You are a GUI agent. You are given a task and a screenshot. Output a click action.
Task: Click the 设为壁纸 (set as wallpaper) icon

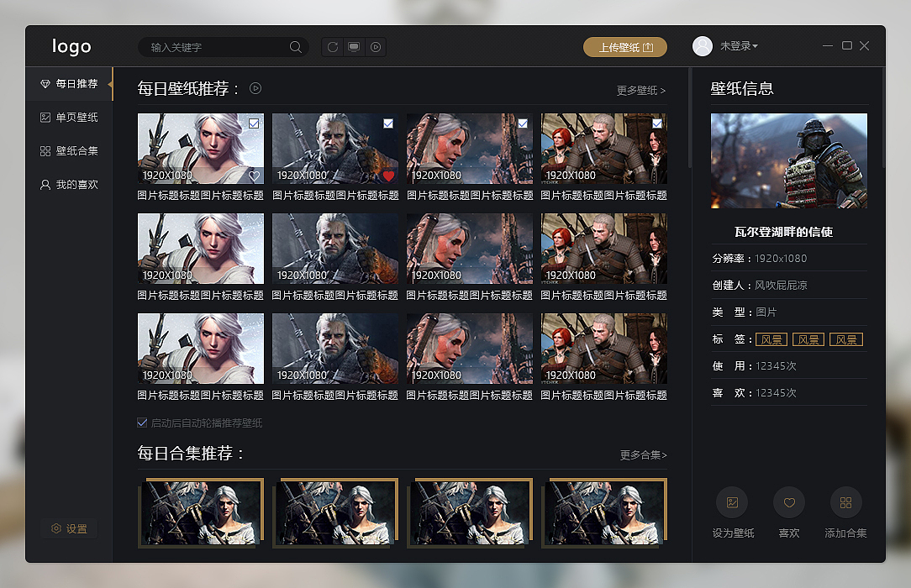click(732, 502)
